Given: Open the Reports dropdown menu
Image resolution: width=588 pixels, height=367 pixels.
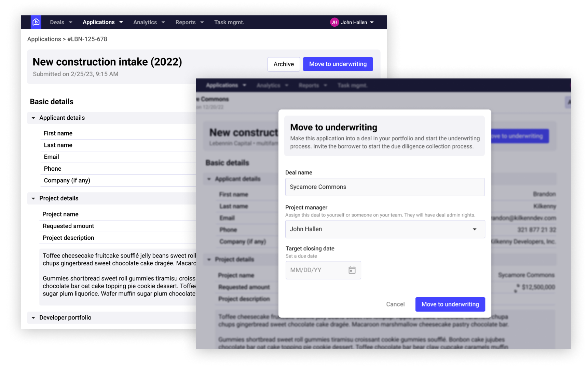Looking at the screenshot, I should tap(189, 22).
